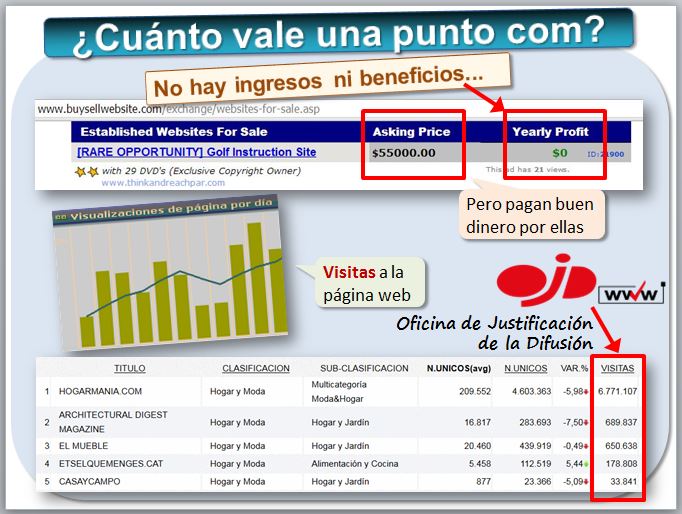Click the 650.638 visitas value
682x514 pixels.
tap(621, 446)
